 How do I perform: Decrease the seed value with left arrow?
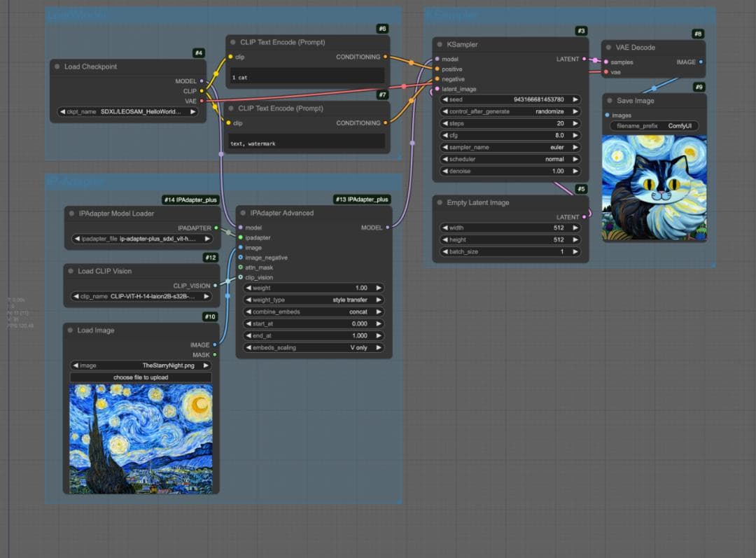coord(445,99)
